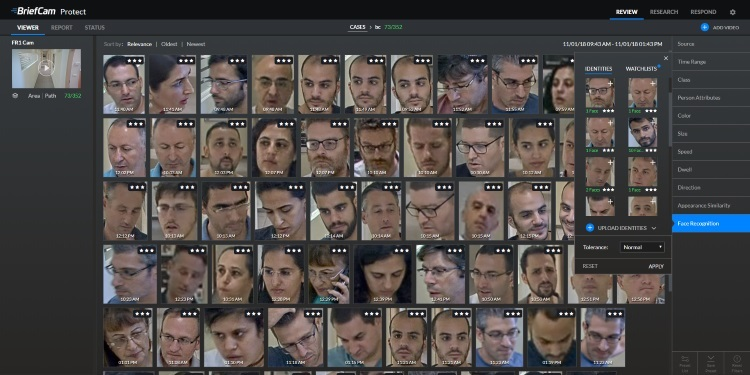Expand the Color filter
750x375 pixels.
click(x=711, y=116)
